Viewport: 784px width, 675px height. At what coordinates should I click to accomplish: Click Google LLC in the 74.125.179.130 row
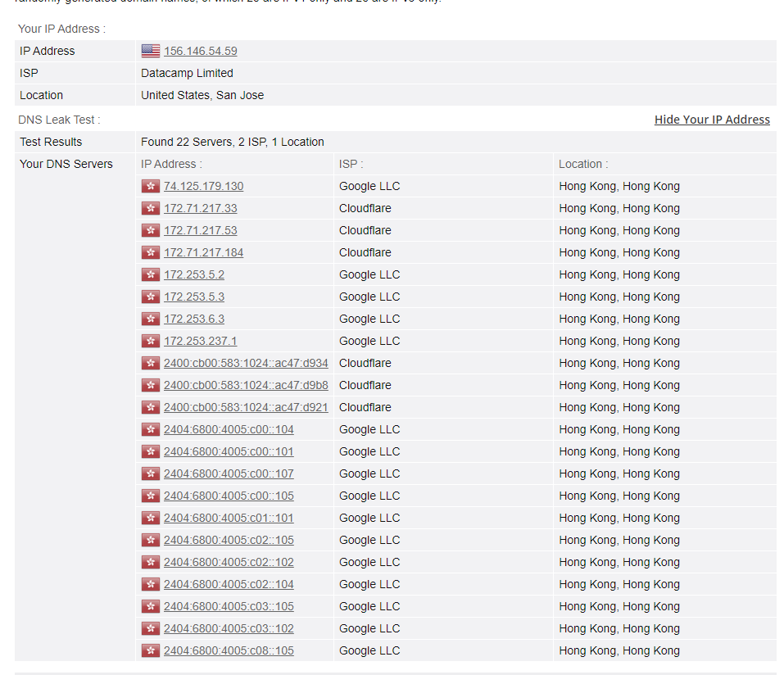pos(369,186)
